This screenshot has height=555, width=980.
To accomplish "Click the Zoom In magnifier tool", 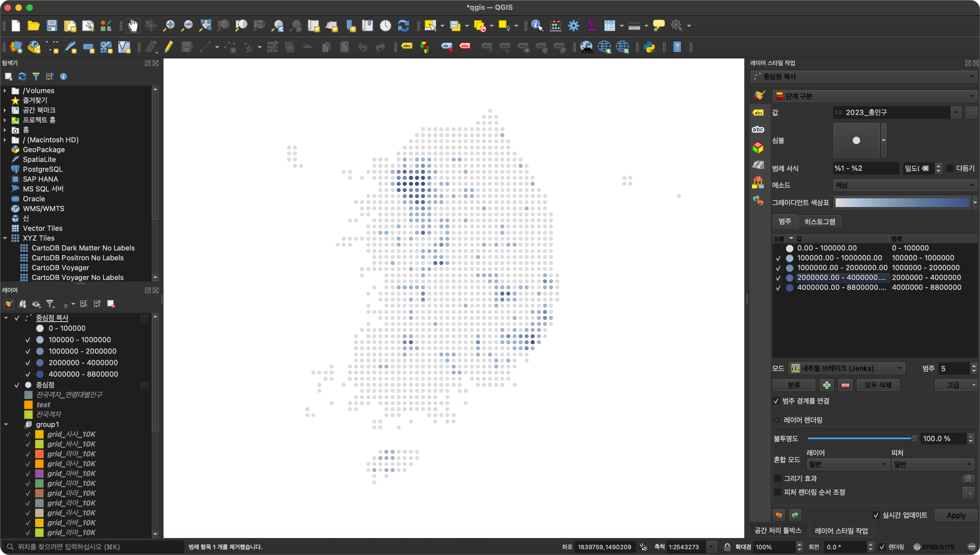I will 169,26.
